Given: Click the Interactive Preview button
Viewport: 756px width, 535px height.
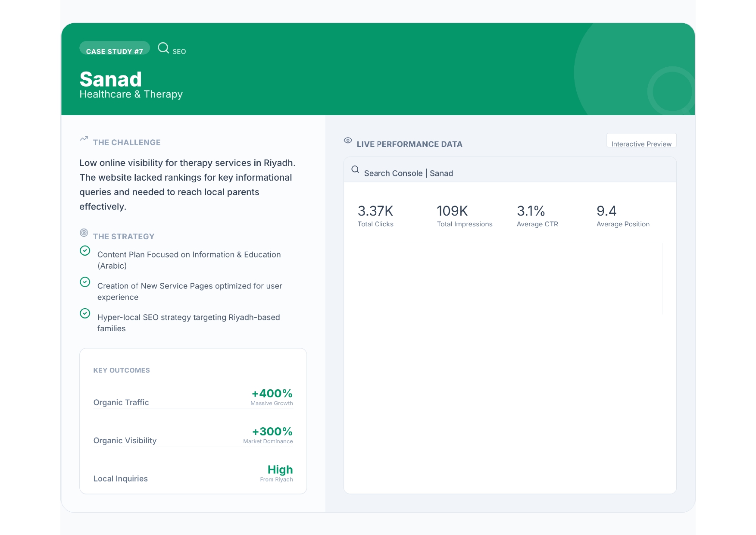Looking at the screenshot, I should point(641,141).
